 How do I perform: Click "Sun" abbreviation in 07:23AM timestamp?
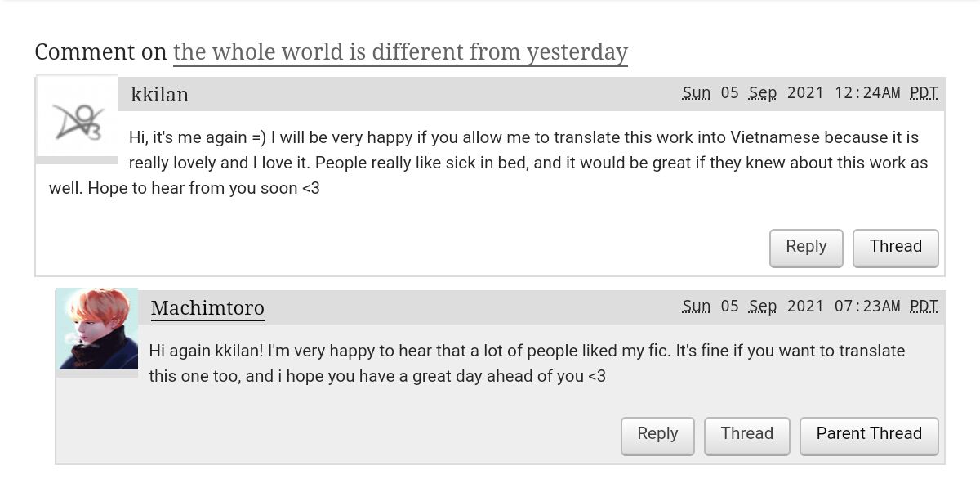pos(697,307)
